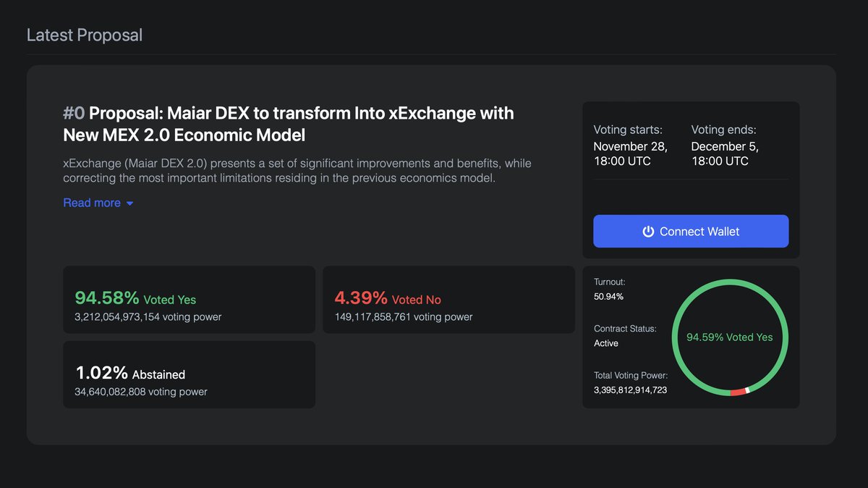
Task: Click the 94.58% Voted Yes figure
Action: point(135,298)
